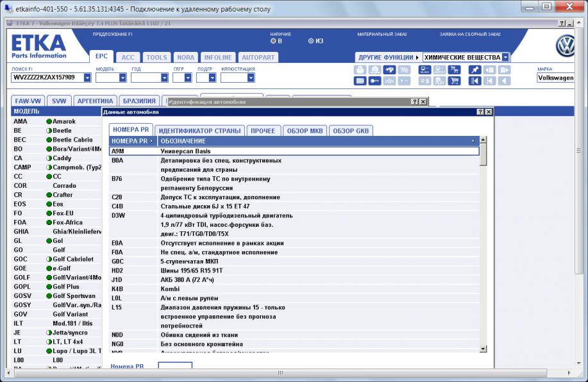Click the PR list scroll down arrow
Screen dimensions: 588x382
coord(483,349)
